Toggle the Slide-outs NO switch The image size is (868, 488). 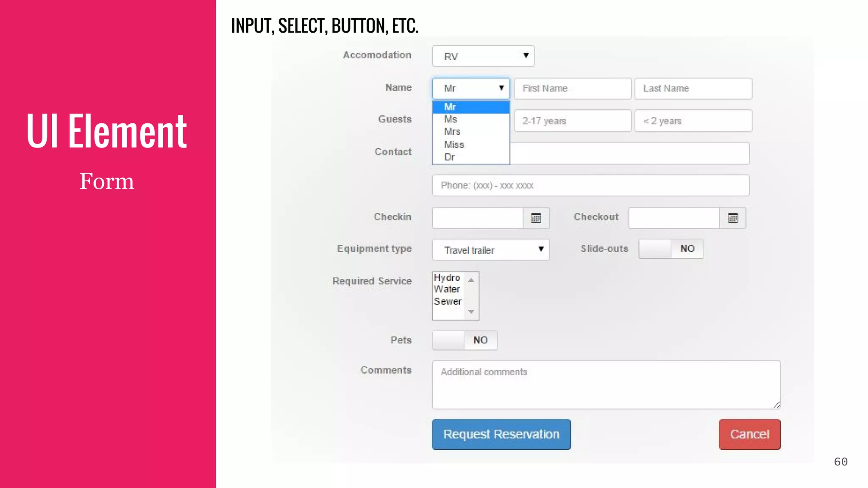(671, 249)
